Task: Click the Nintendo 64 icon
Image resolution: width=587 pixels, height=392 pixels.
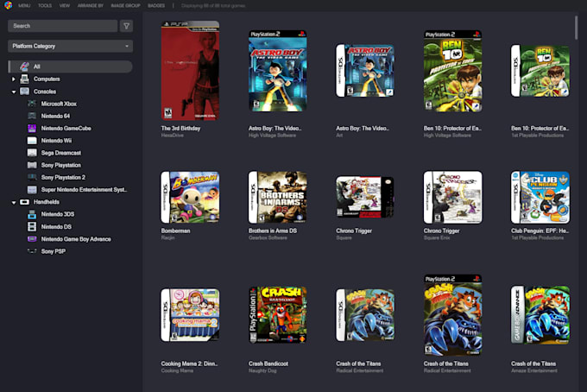Action: pos(32,116)
